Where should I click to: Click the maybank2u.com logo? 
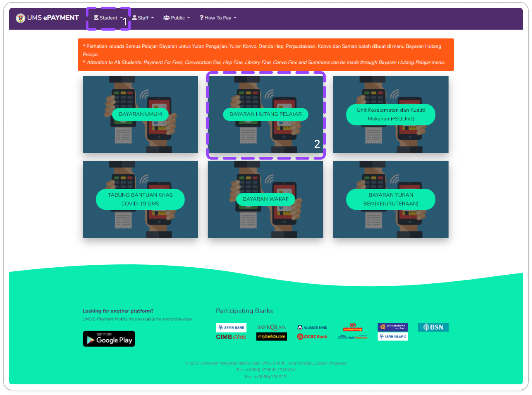click(x=271, y=336)
